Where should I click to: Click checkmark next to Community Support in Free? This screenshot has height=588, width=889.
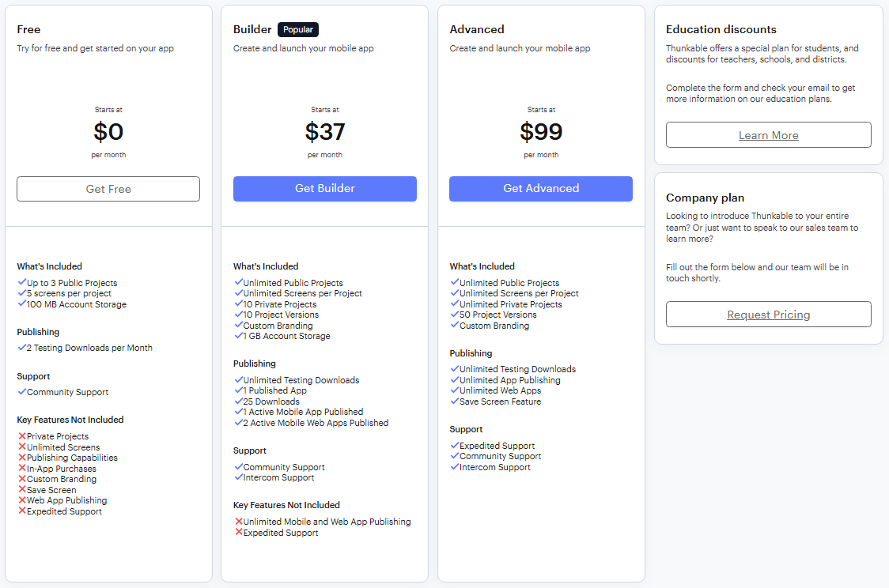22,391
